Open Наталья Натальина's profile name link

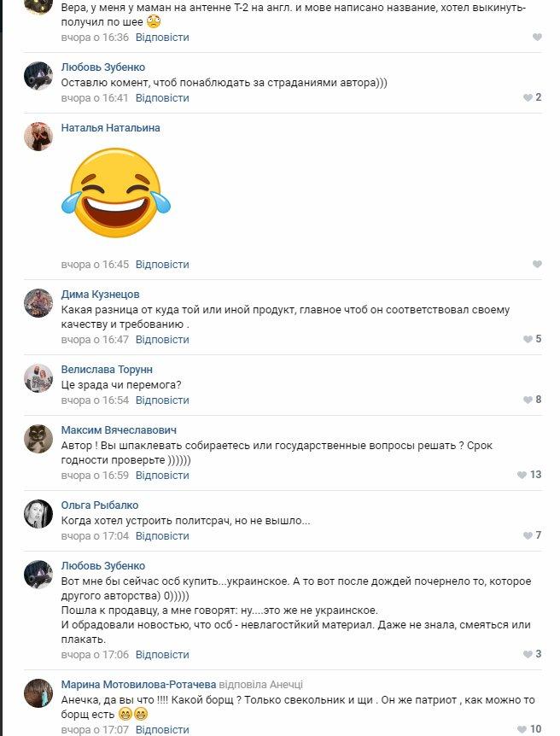tap(110, 128)
